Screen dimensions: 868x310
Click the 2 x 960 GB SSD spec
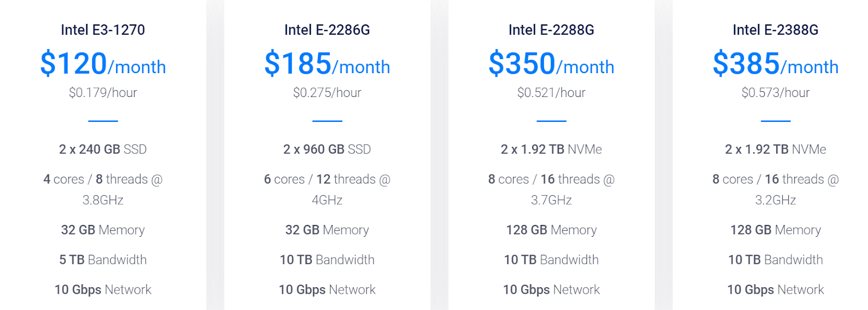327,149
